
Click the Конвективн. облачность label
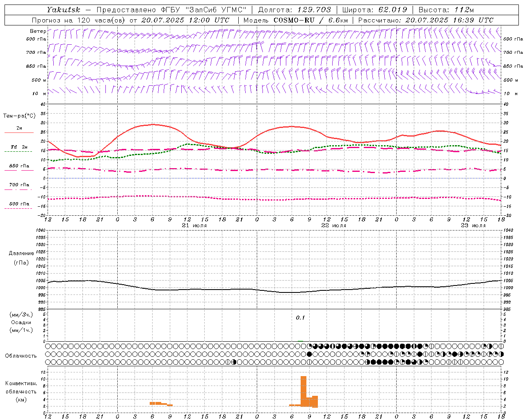pyautogui.click(x=21, y=388)
